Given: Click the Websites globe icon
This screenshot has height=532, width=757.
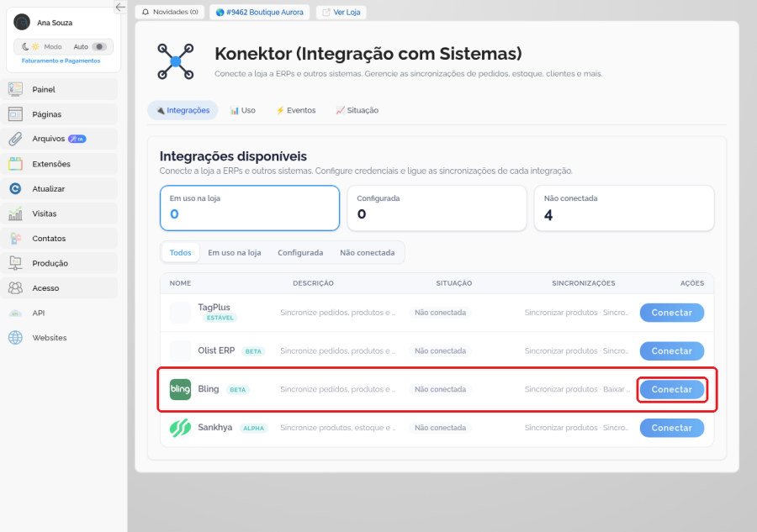Looking at the screenshot, I should (15, 338).
